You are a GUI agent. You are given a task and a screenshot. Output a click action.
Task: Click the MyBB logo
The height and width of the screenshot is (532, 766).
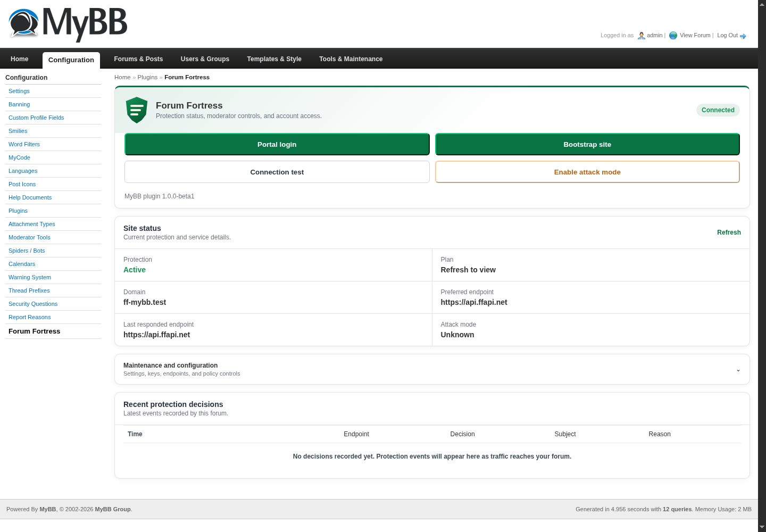68,24
